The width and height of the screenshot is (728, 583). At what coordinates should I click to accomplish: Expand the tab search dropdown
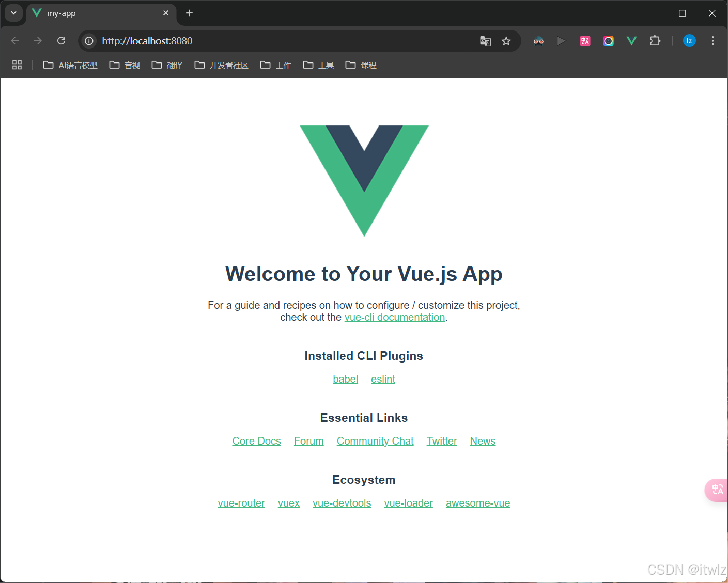pyautogui.click(x=13, y=13)
